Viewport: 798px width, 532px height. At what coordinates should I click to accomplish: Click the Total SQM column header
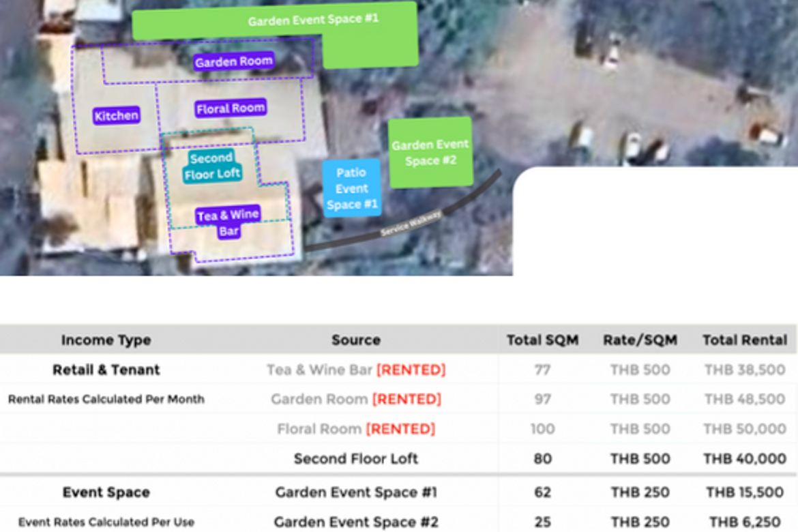[x=542, y=340]
